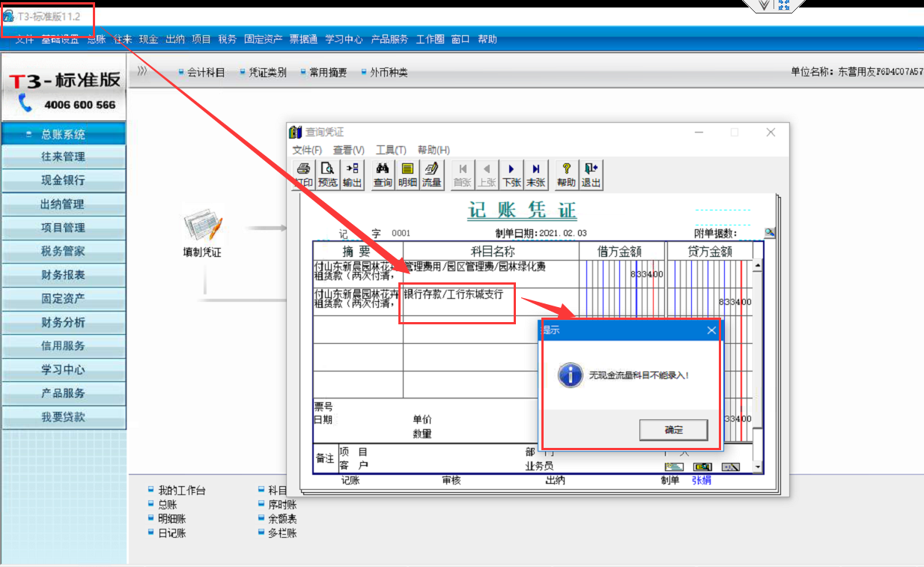
Task: Open 明细 detail view from toolbar
Action: [407, 175]
